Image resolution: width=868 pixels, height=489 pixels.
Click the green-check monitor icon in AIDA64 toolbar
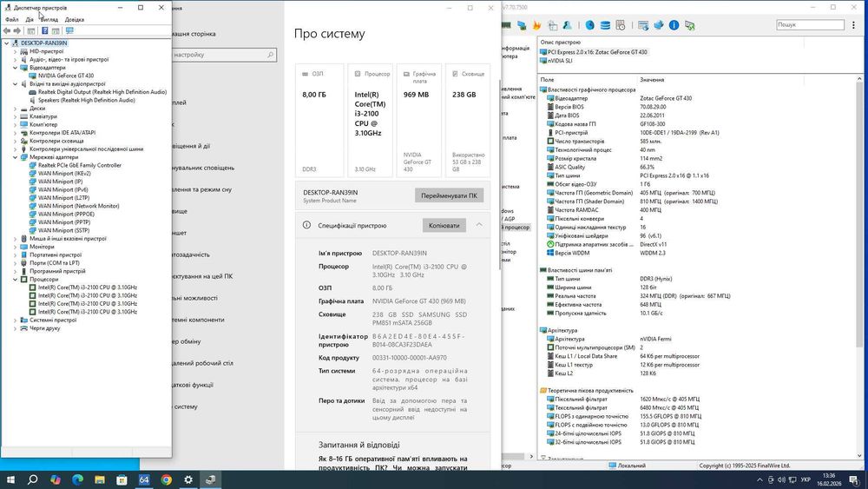(x=689, y=25)
